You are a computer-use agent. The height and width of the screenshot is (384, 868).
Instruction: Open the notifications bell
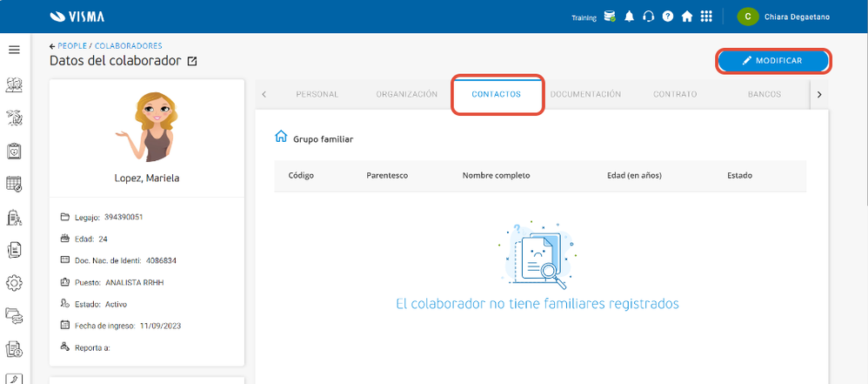(629, 17)
